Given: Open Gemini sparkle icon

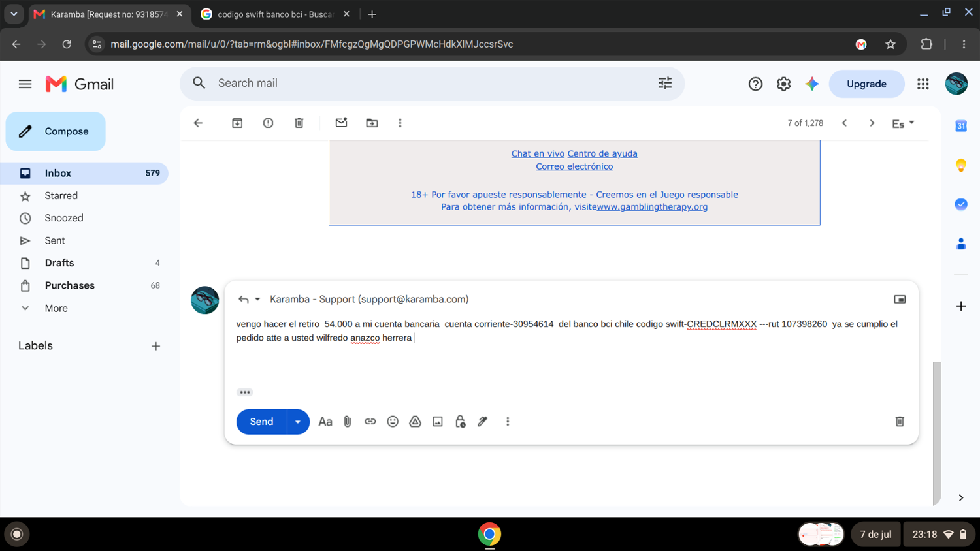Looking at the screenshot, I should point(811,84).
